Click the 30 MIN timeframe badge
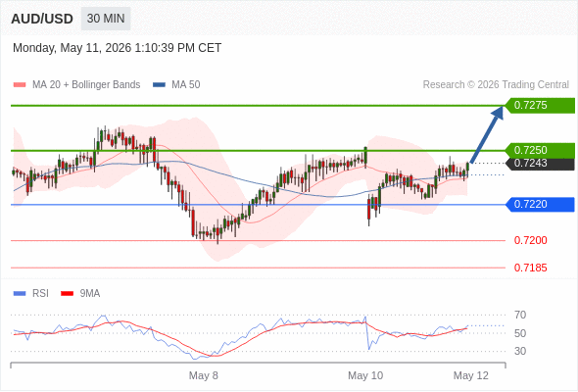Screen dimensions: 578x392 (x=106, y=19)
